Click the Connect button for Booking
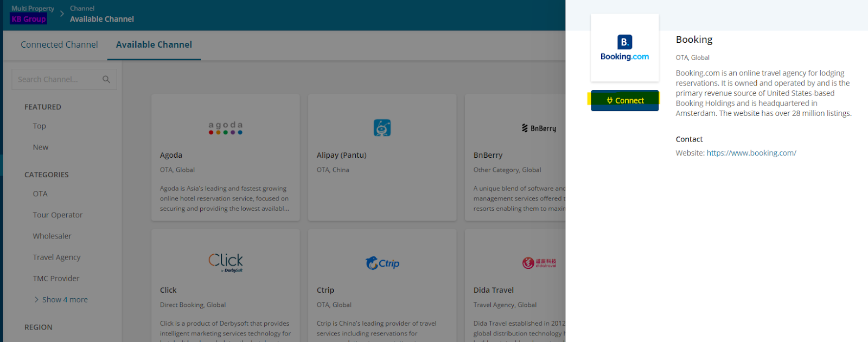Screen dimensions: 868x342 [x=624, y=100]
